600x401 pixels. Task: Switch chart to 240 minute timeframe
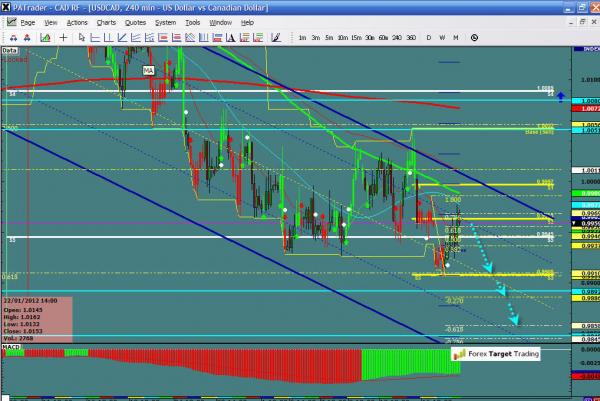click(x=397, y=37)
